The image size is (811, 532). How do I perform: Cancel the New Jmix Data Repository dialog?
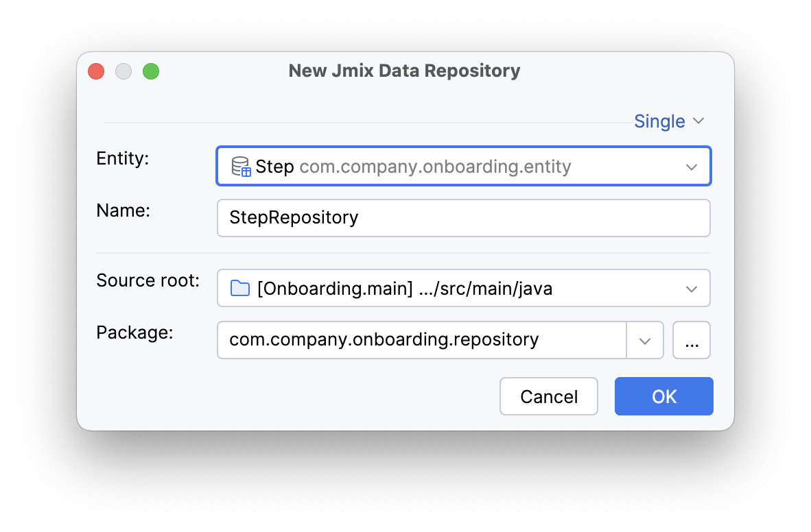[x=548, y=396]
